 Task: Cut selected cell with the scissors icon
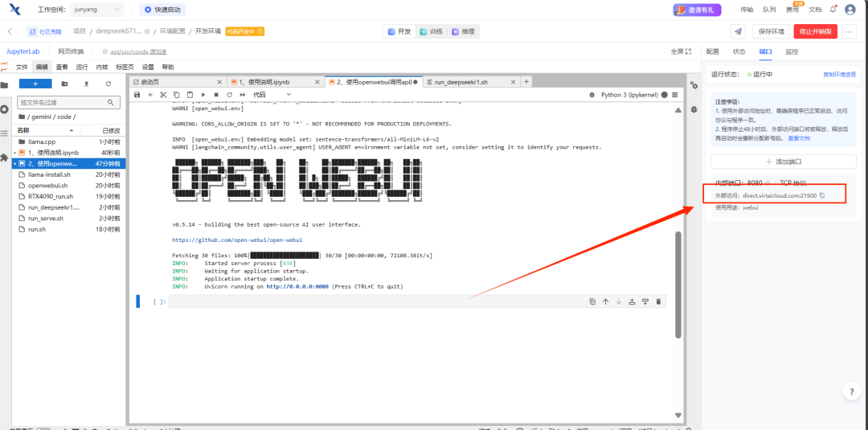163,95
